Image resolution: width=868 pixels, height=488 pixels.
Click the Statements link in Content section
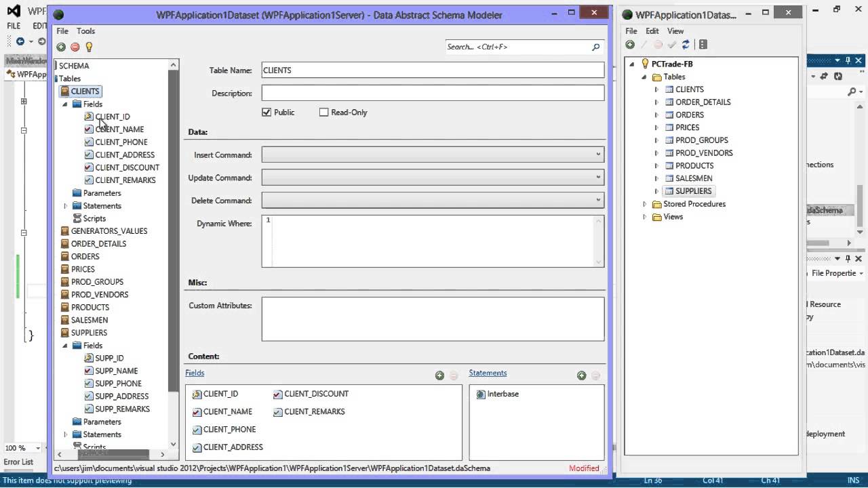(x=488, y=373)
